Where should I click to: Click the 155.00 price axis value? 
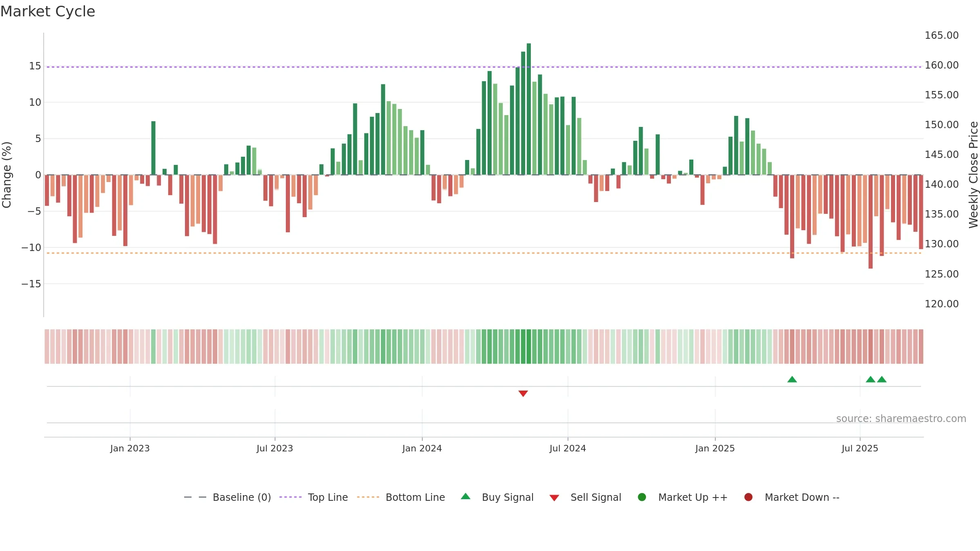click(942, 95)
